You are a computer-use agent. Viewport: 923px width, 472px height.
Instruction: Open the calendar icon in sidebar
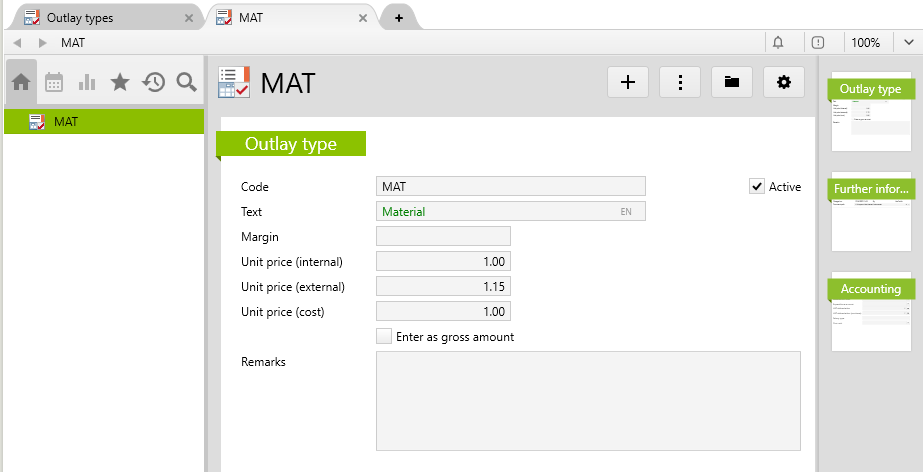54,83
